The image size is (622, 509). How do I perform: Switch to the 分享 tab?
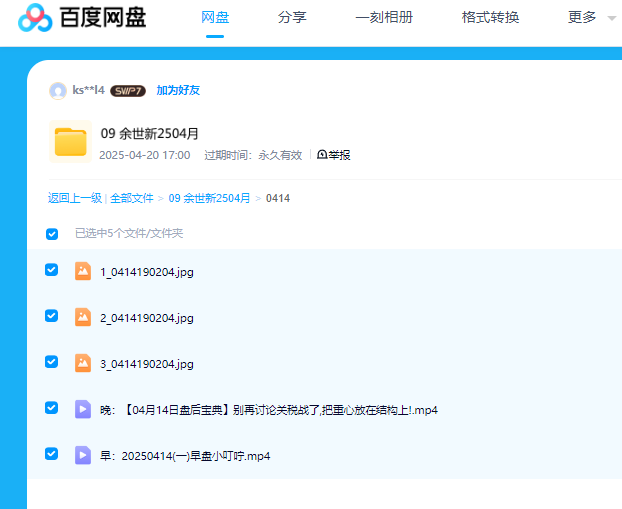(292, 17)
